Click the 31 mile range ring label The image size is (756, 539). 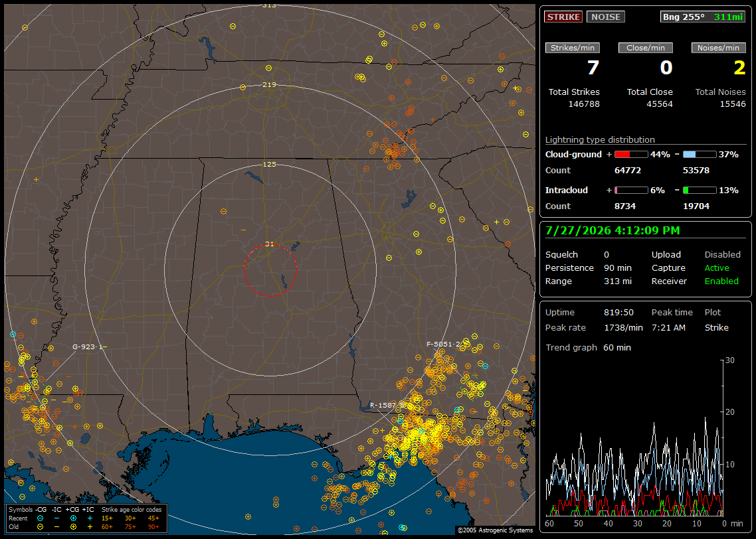tap(270, 244)
